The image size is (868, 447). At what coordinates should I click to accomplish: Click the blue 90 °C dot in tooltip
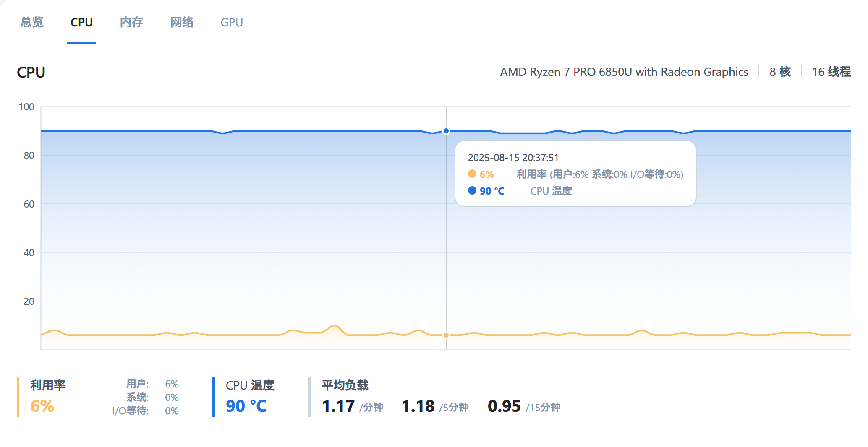coord(472,190)
